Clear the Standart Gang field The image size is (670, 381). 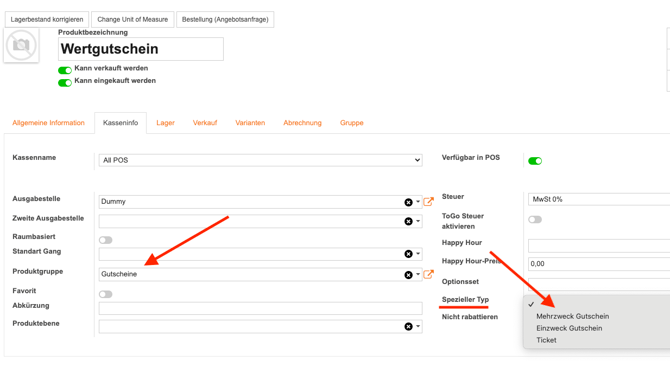point(408,254)
